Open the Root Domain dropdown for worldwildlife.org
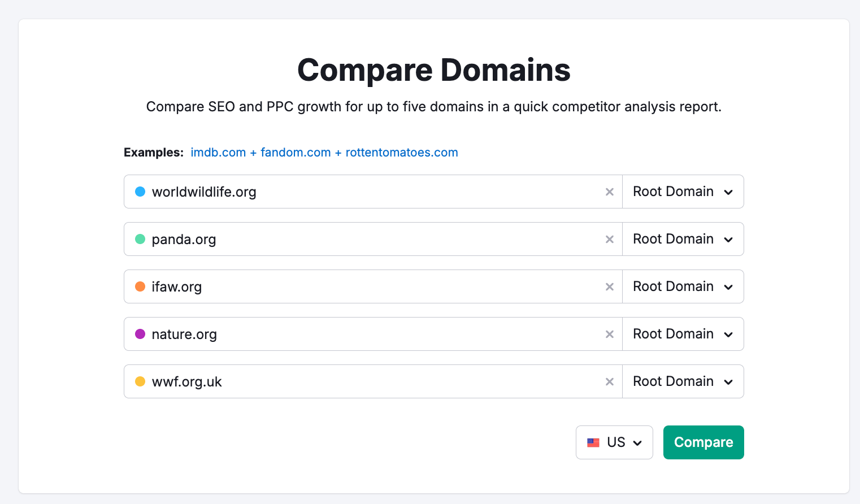Viewport: 860px width, 504px height. coord(683,192)
